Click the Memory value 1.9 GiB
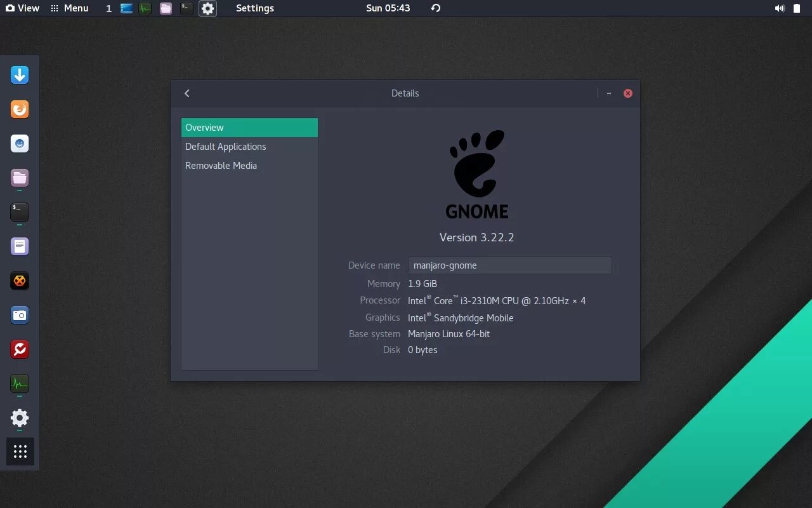Screen dimensions: 812x508 click(x=422, y=284)
